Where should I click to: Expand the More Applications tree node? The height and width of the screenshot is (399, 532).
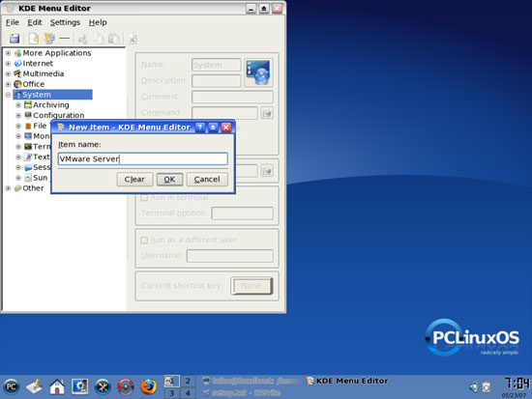[8, 53]
